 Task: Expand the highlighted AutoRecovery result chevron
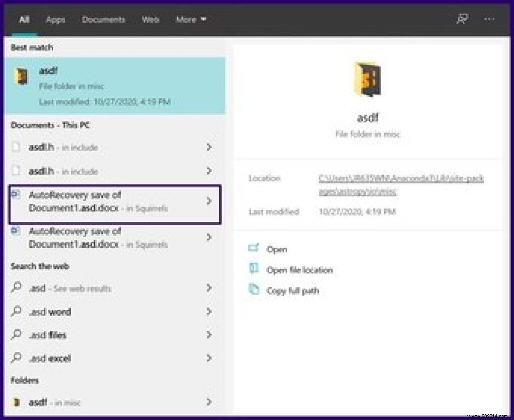[x=209, y=201]
